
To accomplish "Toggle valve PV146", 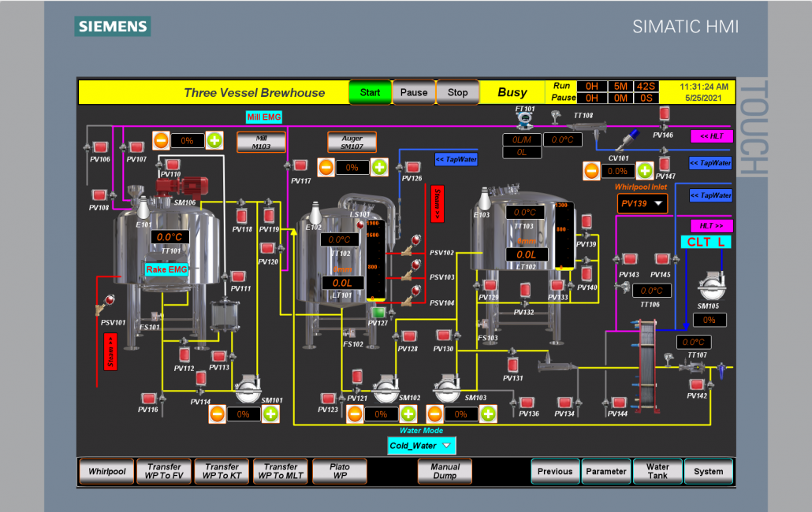I will click(x=664, y=113).
